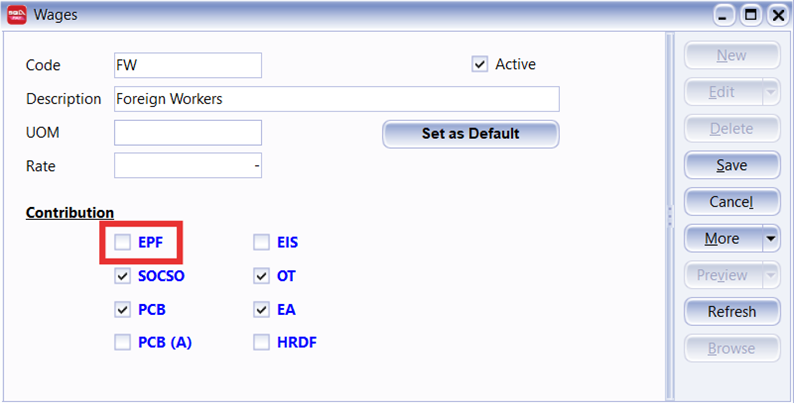Viewport: 794px width, 403px height.
Task: Uncheck the SOCSO contribution
Action: pyautogui.click(x=122, y=275)
